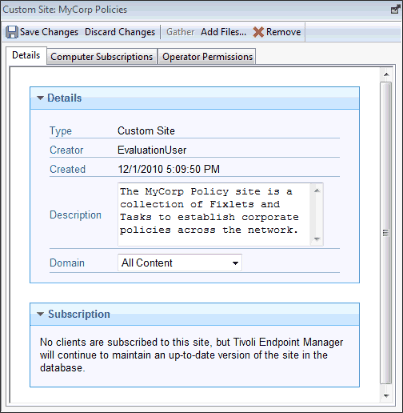
Task: Click the Gather toolbar button
Action: tap(180, 32)
